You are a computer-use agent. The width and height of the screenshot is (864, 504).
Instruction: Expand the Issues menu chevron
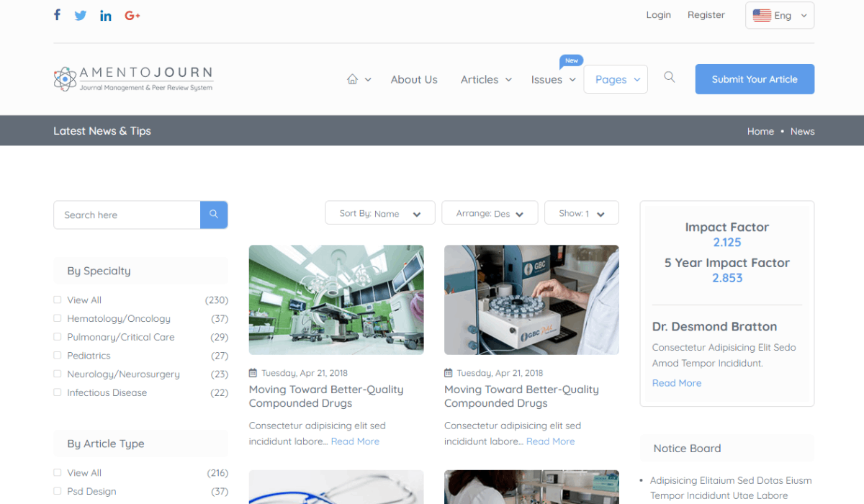pyautogui.click(x=572, y=80)
